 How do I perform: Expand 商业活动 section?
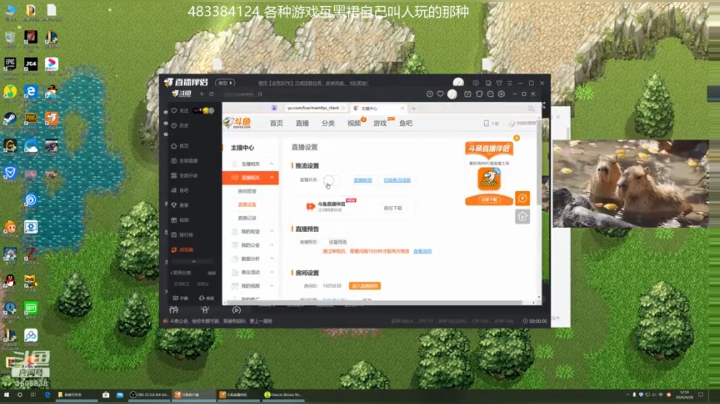251,272
